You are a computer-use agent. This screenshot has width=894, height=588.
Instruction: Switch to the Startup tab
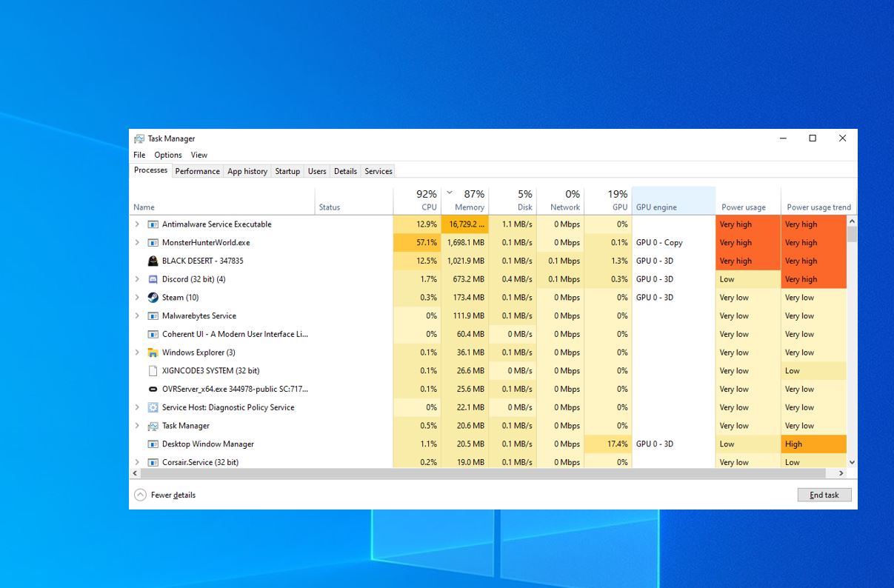pyautogui.click(x=287, y=171)
